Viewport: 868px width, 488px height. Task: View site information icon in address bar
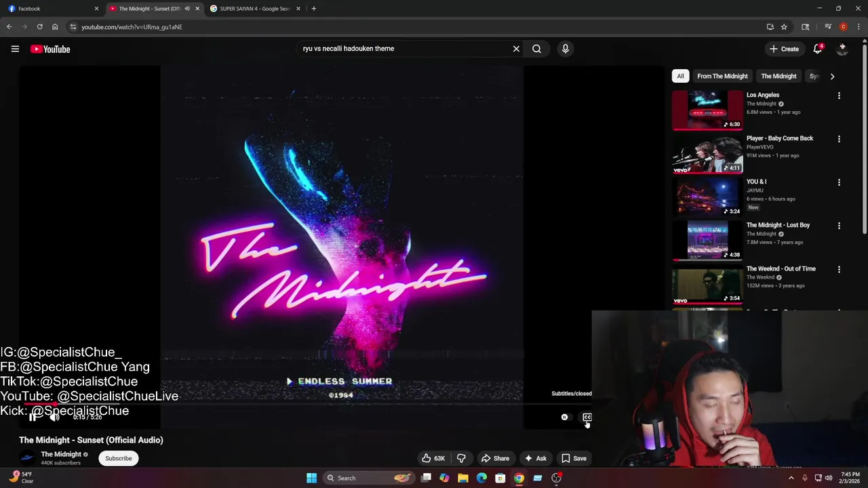(73, 27)
